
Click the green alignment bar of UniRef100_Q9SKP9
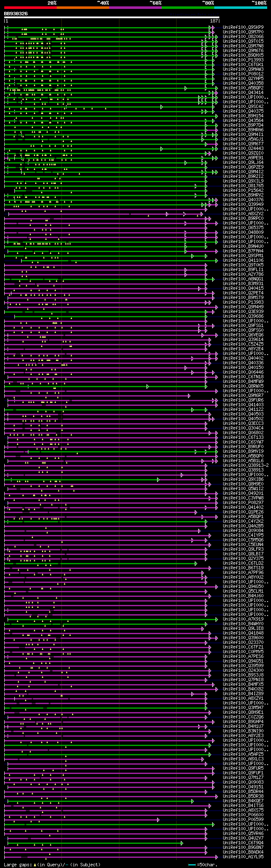[108, 28]
